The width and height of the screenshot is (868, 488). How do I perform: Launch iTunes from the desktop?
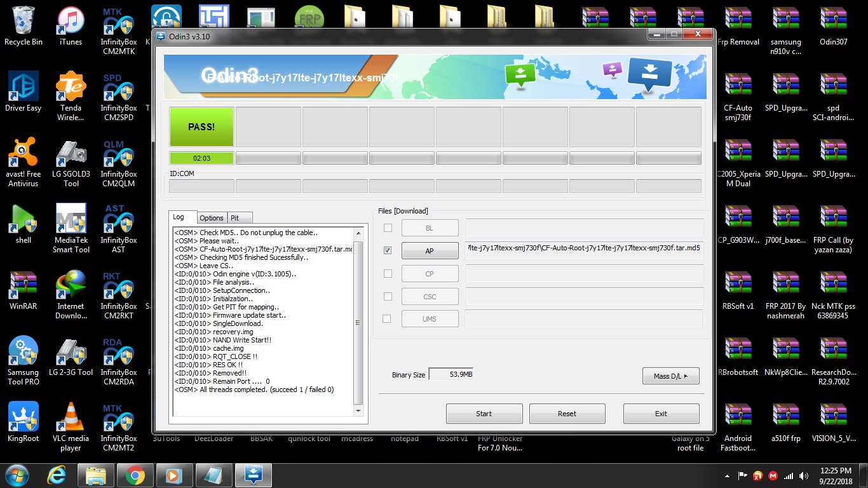pos(71,26)
